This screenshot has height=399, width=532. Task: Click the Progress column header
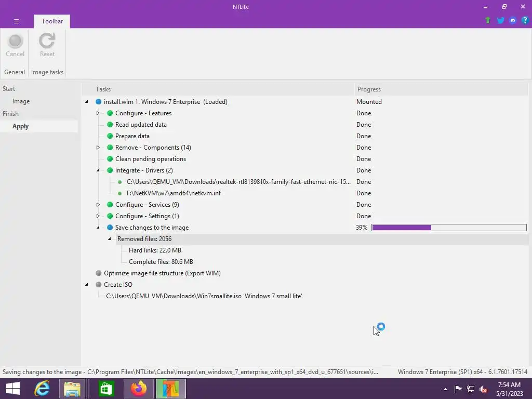tap(441, 89)
